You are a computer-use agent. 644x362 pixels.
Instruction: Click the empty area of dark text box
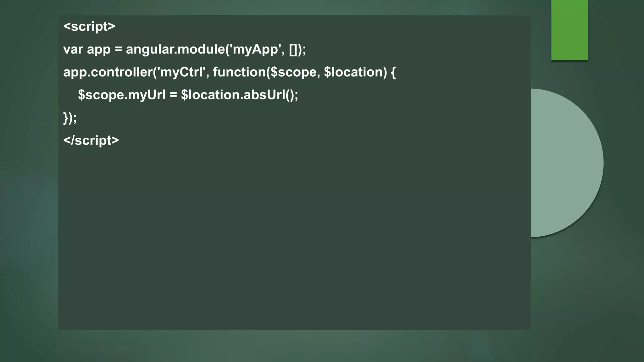(x=294, y=239)
